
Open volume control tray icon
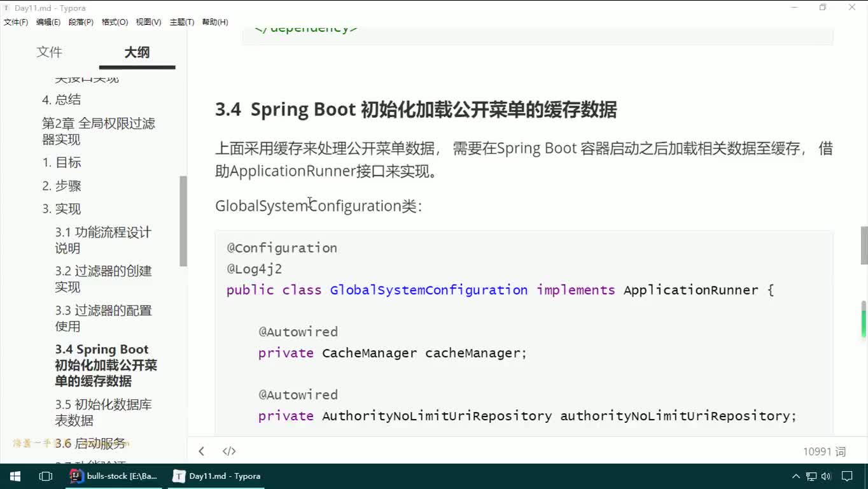(x=826, y=476)
